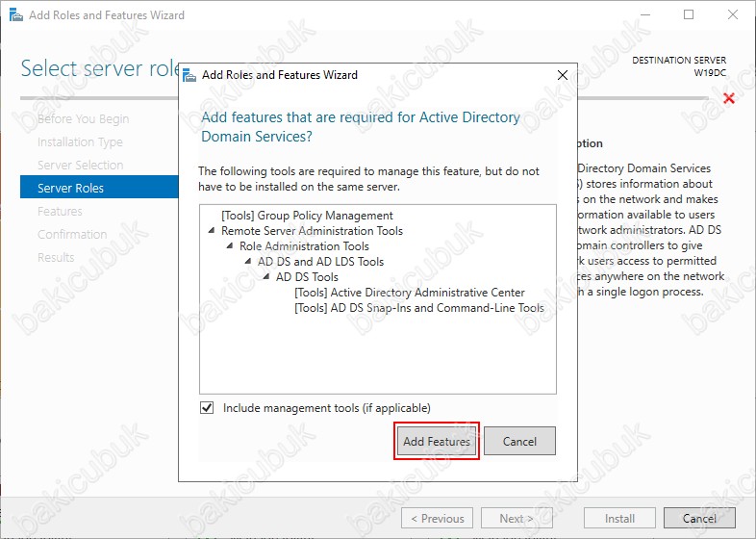Select Role Administration Tools label
This screenshot has height=539, width=756.
[304, 246]
